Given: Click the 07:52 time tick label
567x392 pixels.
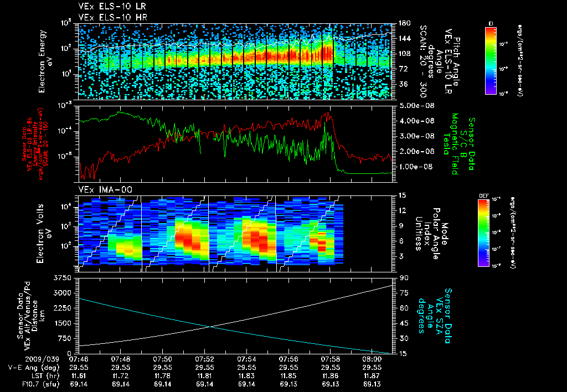Looking at the screenshot, I should 205,359.
